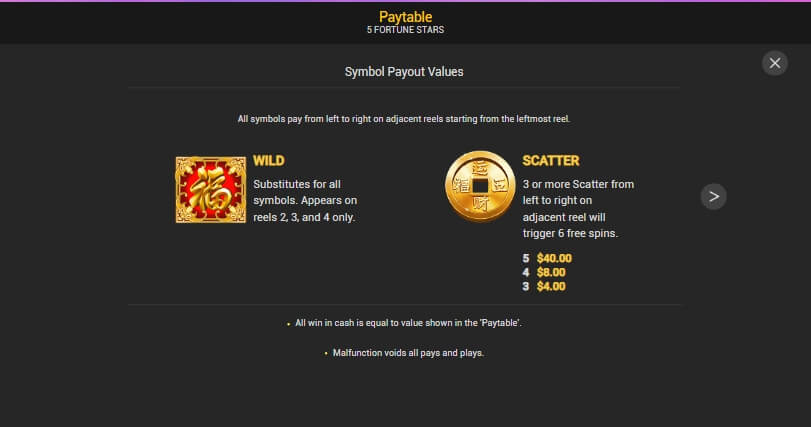Go to next paytable page arrow

click(713, 196)
